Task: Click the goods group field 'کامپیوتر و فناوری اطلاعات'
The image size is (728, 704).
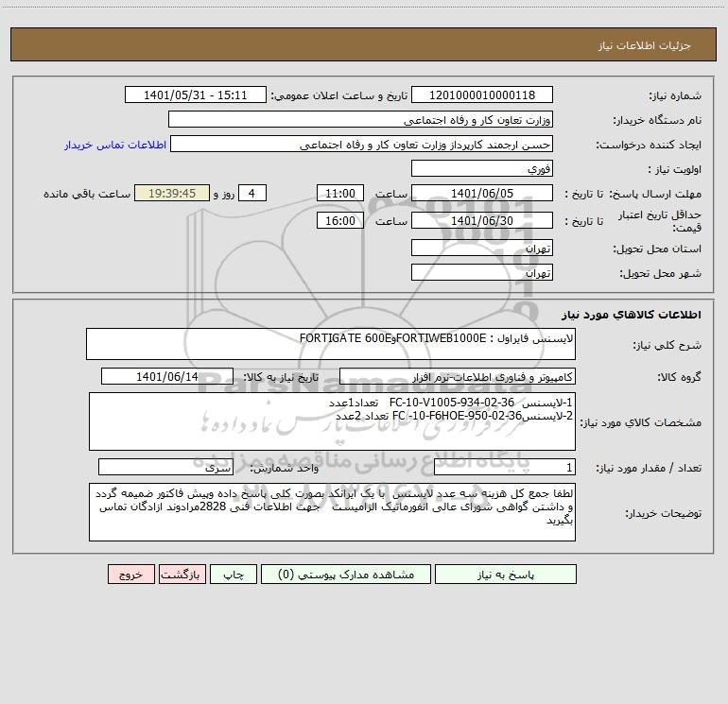Action: click(x=458, y=376)
